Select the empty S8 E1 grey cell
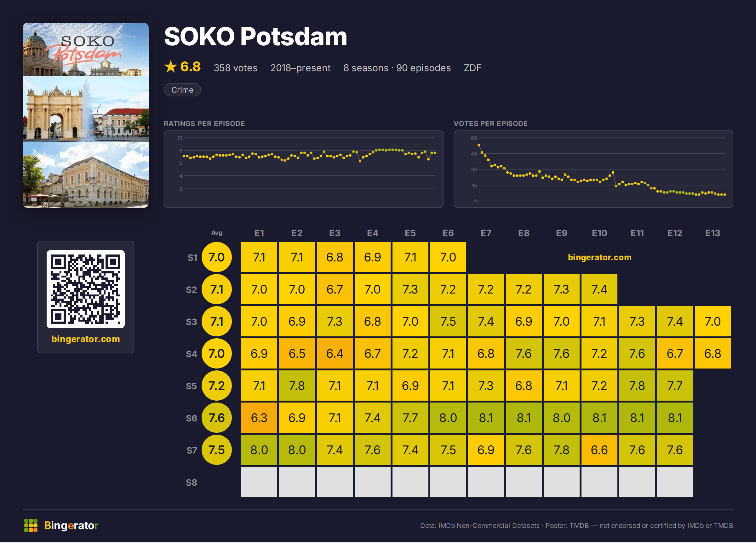The image size is (756, 543). click(x=259, y=482)
